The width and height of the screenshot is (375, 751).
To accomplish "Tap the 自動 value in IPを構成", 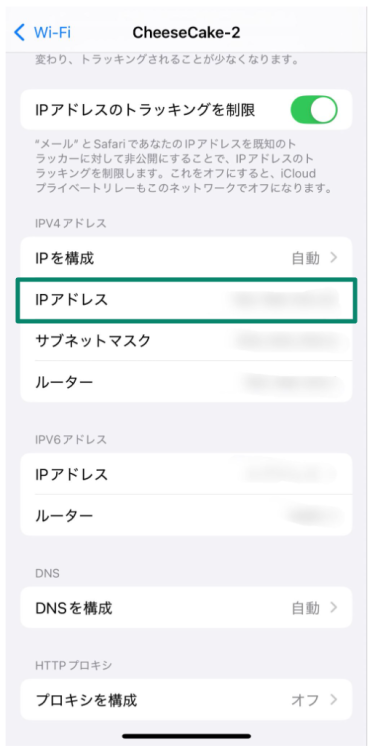I will pyautogui.click(x=306, y=259).
